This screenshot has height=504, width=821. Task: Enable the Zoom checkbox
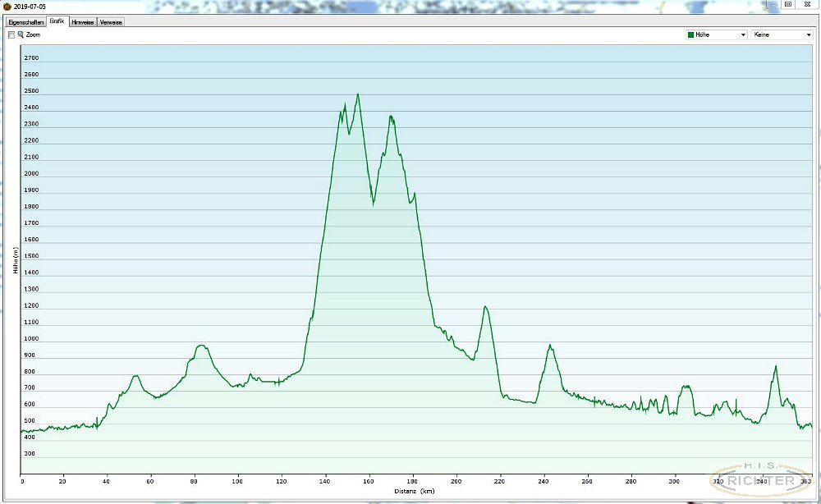coord(11,35)
